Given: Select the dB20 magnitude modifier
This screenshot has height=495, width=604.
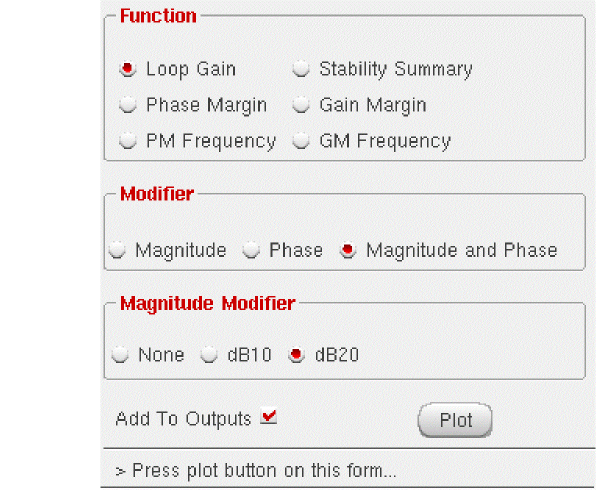Looking at the screenshot, I should click(296, 355).
